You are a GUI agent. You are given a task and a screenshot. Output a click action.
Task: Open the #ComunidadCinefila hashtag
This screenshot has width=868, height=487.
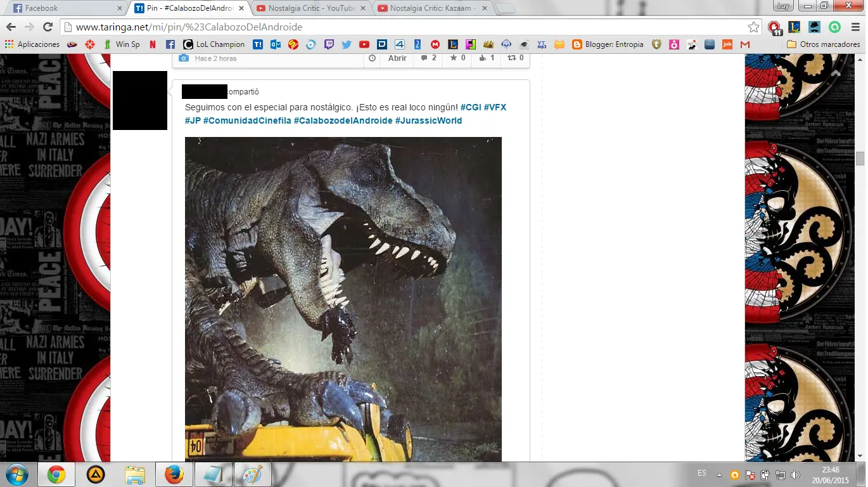(x=247, y=120)
